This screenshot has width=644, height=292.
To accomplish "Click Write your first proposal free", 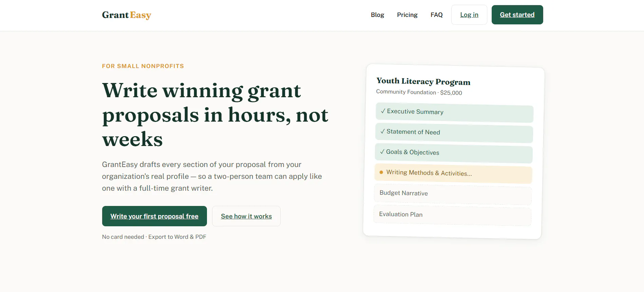I will [x=154, y=216].
